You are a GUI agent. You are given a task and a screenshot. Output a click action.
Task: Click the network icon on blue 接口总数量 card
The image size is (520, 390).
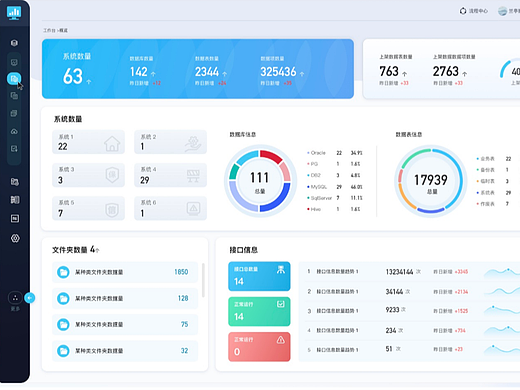click(281, 270)
